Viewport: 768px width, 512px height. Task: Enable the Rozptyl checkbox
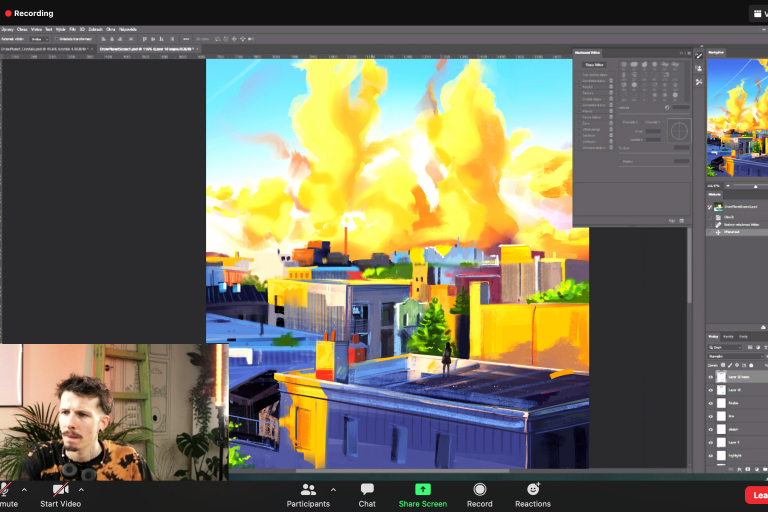(578, 87)
